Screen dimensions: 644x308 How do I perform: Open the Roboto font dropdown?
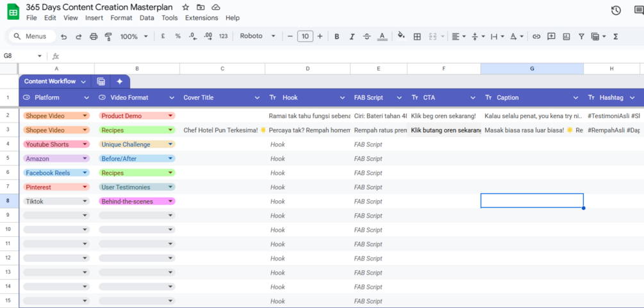[x=258, y=36]
